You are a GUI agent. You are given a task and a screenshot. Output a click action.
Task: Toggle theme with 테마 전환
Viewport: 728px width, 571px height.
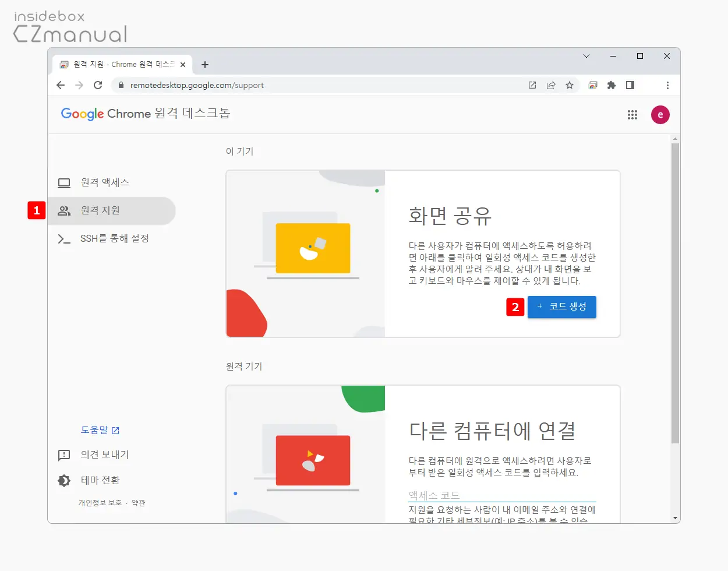89,481
